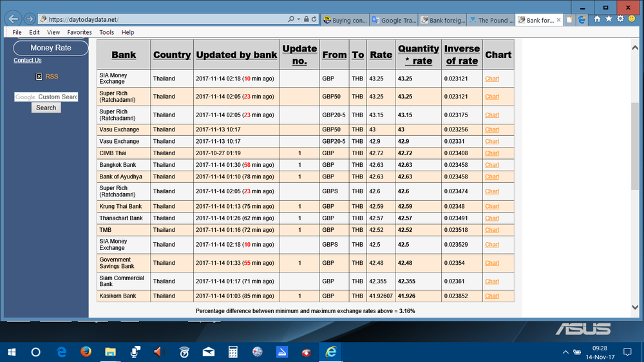Open the Favorites menu
This screenshot has width=644, height=362.
[x=79, y=32]
